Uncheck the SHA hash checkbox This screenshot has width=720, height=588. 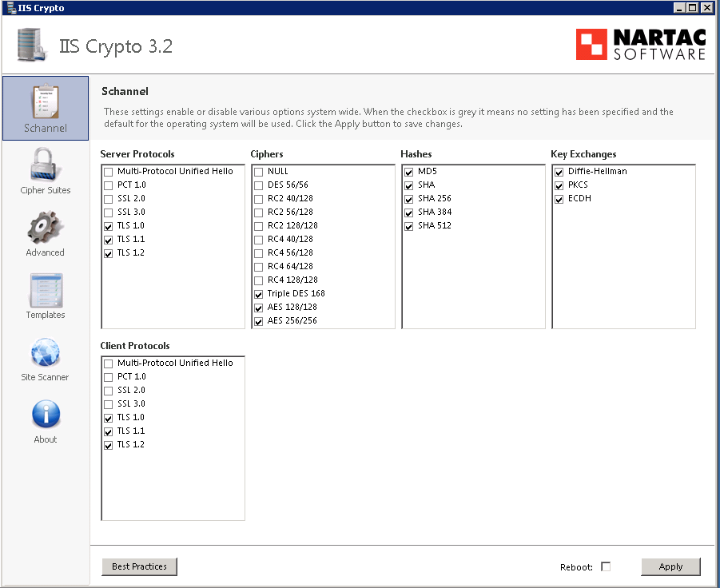point(408,185)
